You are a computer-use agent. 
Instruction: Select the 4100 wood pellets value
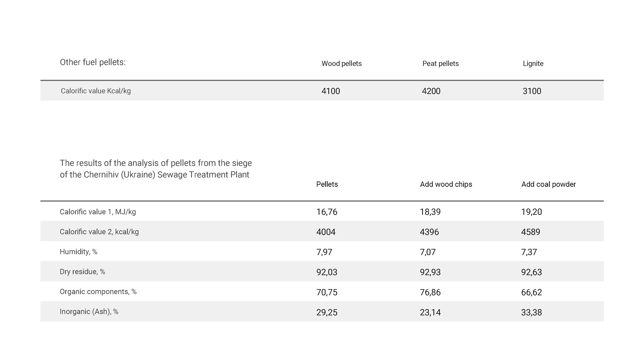pyautogui.click(x=331, y=91)
